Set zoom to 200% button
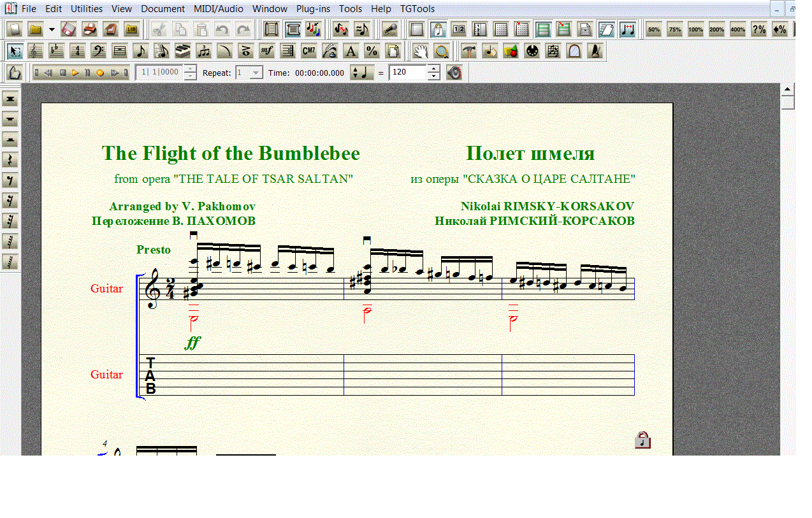The width and height of the screenshot is (812, 518). click(x=716, y=29)
